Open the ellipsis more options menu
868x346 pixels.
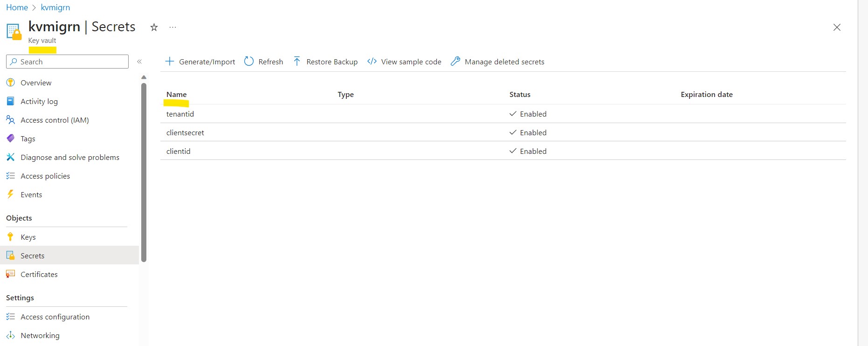pyautogui.click(x=173, y=27)
